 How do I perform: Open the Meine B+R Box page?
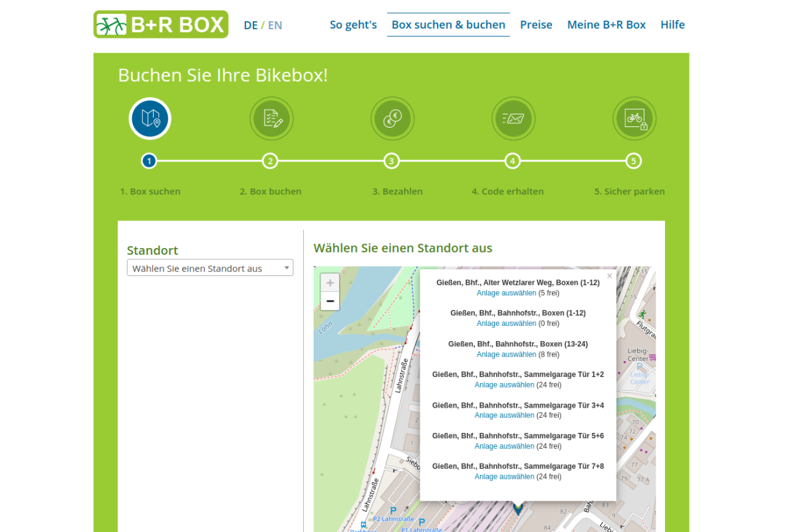606,25
